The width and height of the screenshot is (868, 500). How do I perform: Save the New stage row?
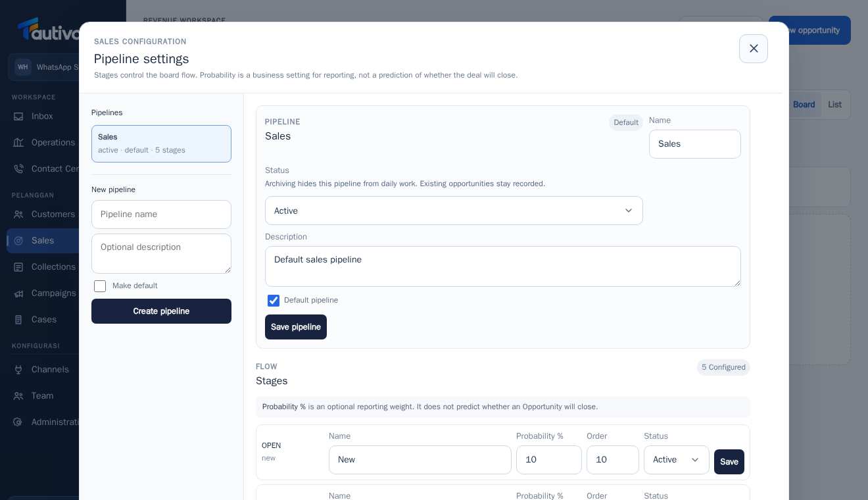tap(729, 462)
